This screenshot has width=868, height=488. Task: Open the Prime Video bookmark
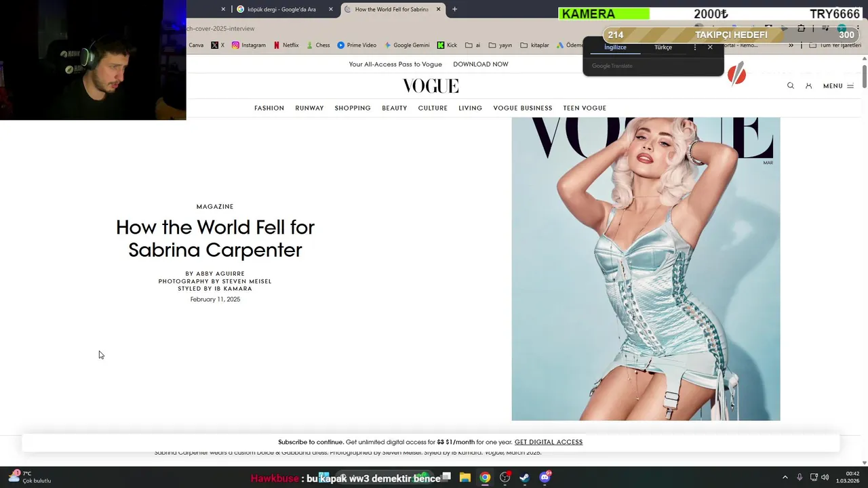click(357, 45)
